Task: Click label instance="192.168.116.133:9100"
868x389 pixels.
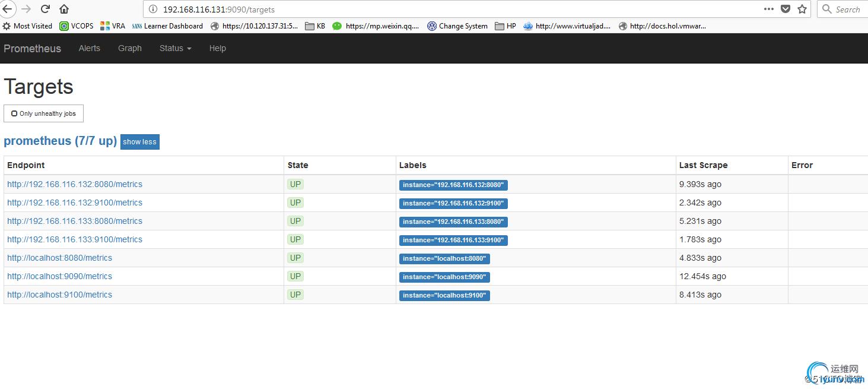Action: (x=453, y=240)
